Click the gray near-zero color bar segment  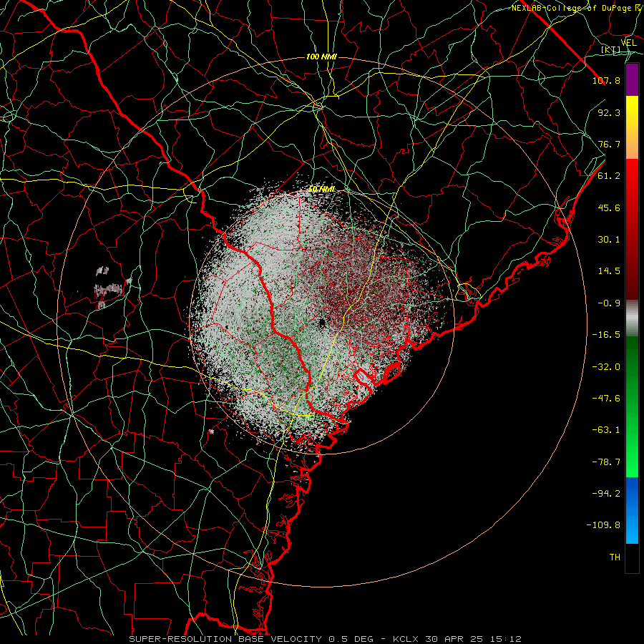632,318
